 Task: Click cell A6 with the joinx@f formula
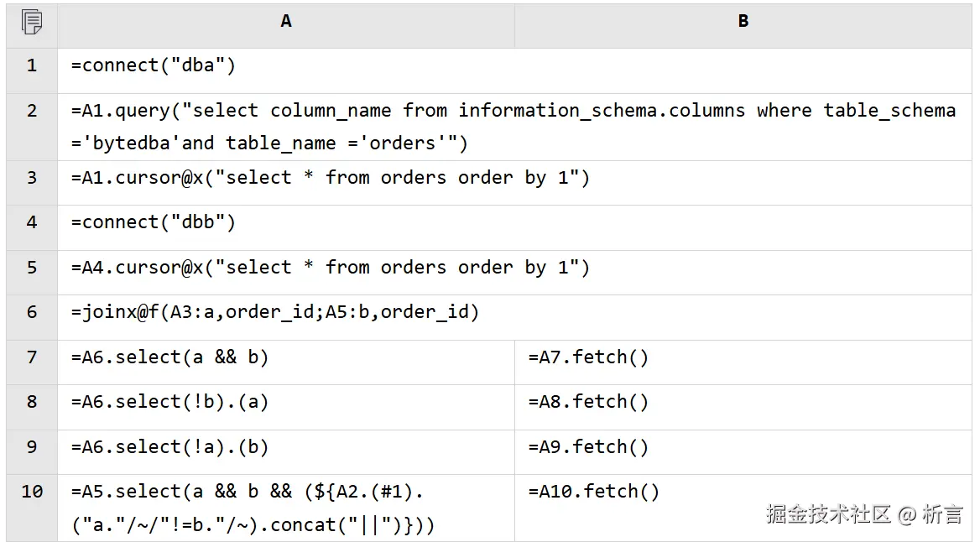point(275,313)
